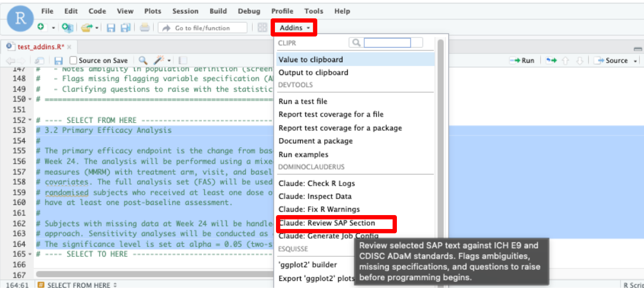Click the show in new window icon
644x290 pixels.
coord(39,60)
